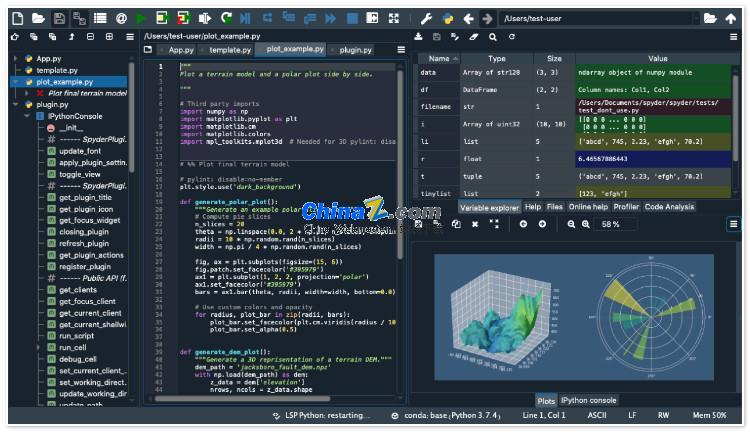Open the Plots pane options menu
Image resolution: width=750 pixels, height=432 pixels.
pos(733,224)
